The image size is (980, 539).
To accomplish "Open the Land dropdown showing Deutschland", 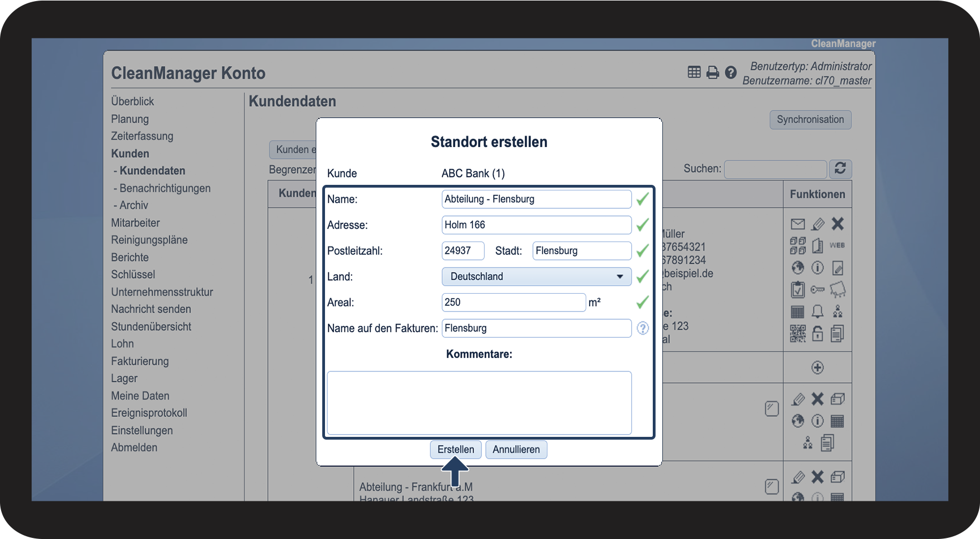I will coord(536,276).
